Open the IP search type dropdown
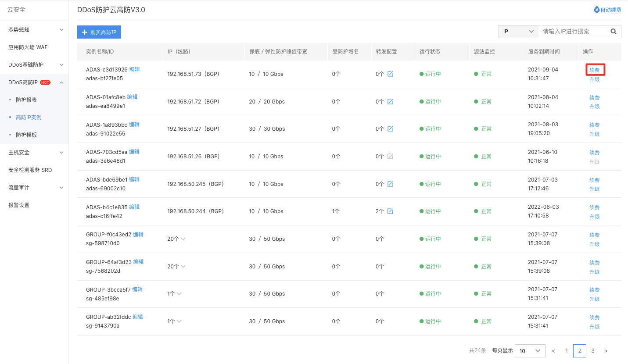Viewport: 628px width, 364px height. click(x=518, y=32)
